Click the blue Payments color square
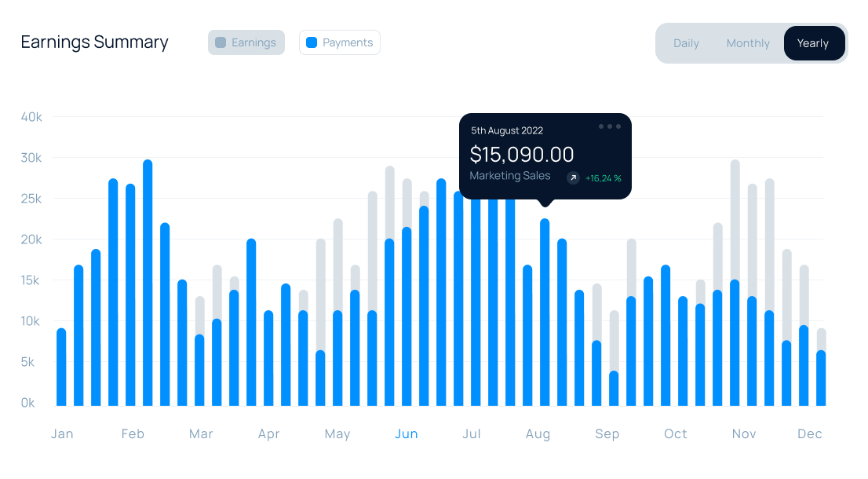The height and width of the screenshot is (479, 868). pos(312,42)
